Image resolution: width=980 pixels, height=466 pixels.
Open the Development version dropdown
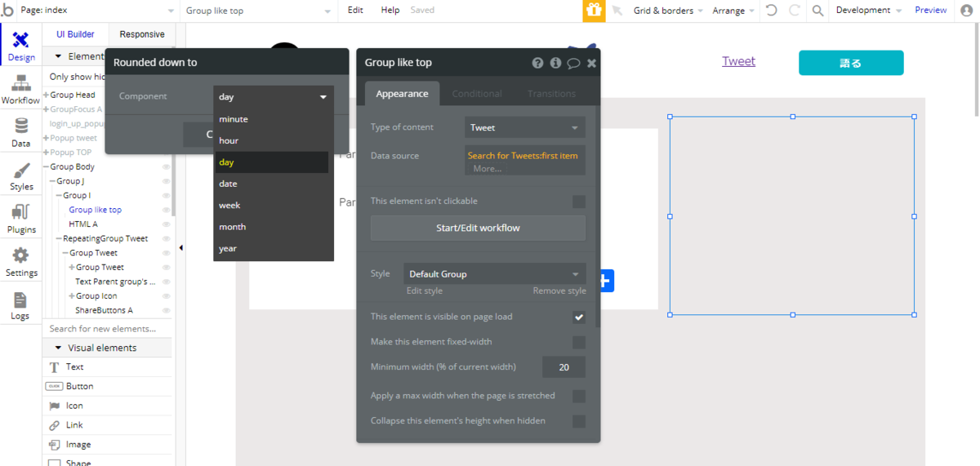coord(869,11)
